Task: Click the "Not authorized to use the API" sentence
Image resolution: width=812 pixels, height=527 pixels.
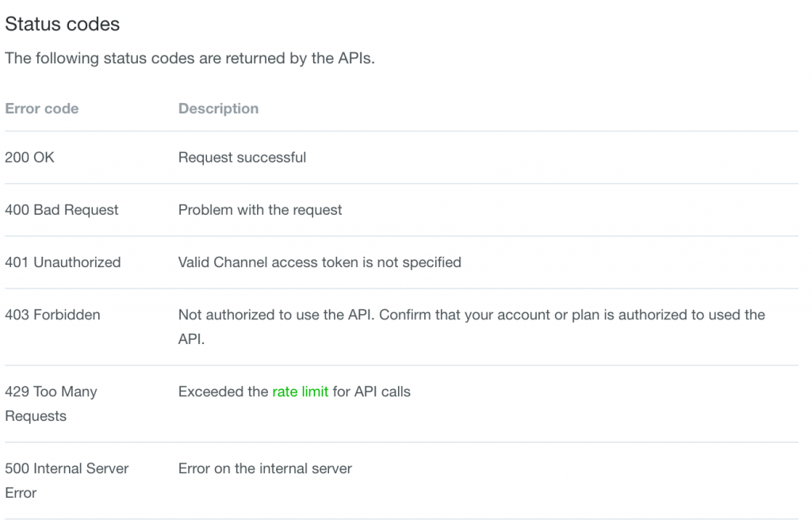Action: (x=277, y=315)
